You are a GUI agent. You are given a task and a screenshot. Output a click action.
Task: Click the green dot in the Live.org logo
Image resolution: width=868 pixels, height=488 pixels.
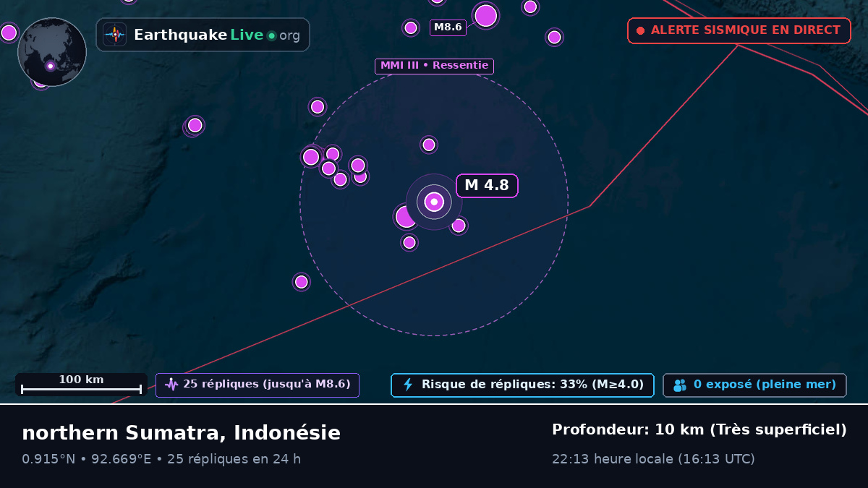point(271,35)
